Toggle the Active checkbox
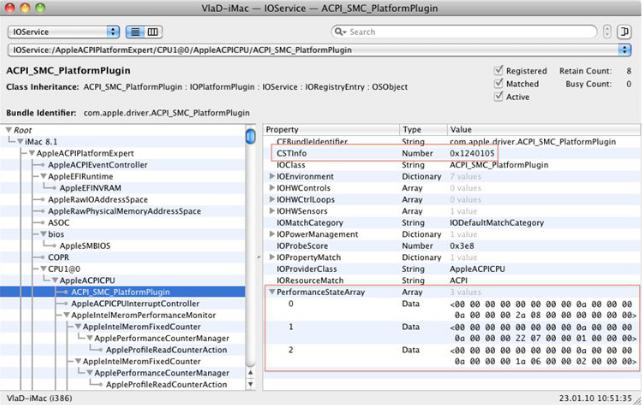 [498, 97]
